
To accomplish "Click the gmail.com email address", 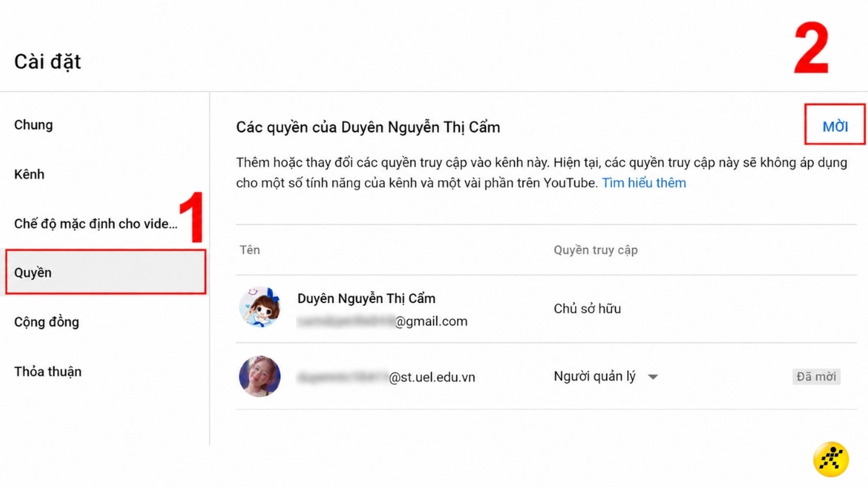I will pyautogui.click(x=382, y=321).
